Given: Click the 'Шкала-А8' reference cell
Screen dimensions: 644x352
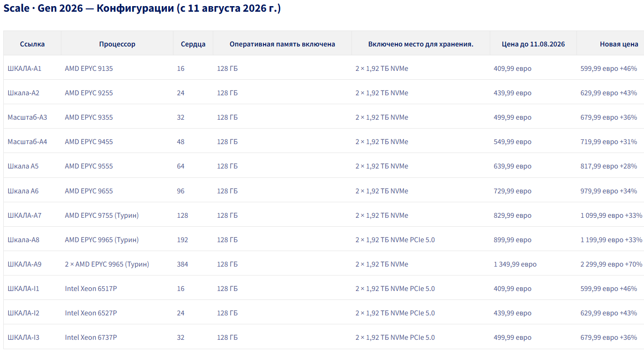Looking at the screenshot, I should tap(23, 240).
